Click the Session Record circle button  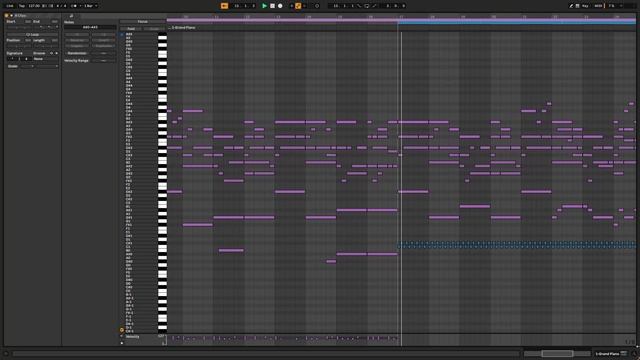317,6
